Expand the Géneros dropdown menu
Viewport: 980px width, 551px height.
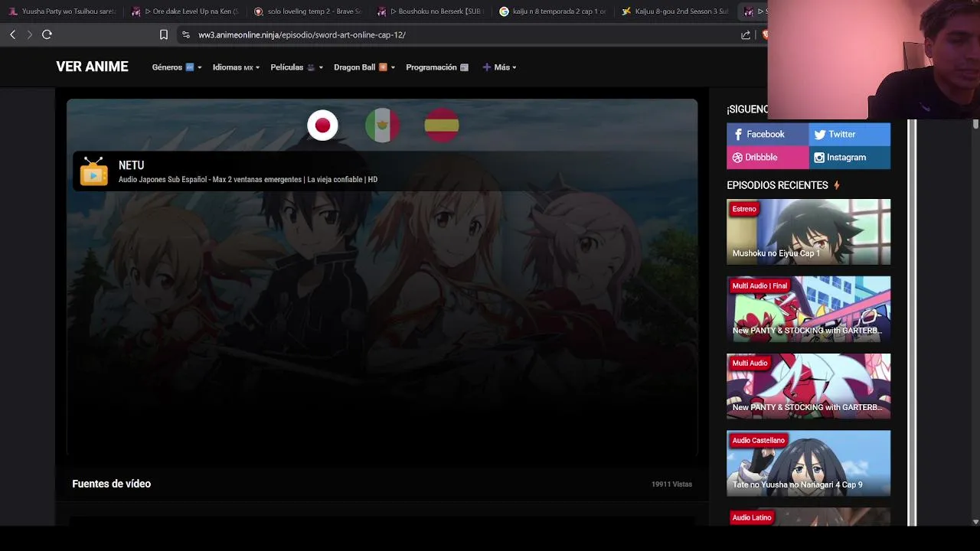coord(177,67)
